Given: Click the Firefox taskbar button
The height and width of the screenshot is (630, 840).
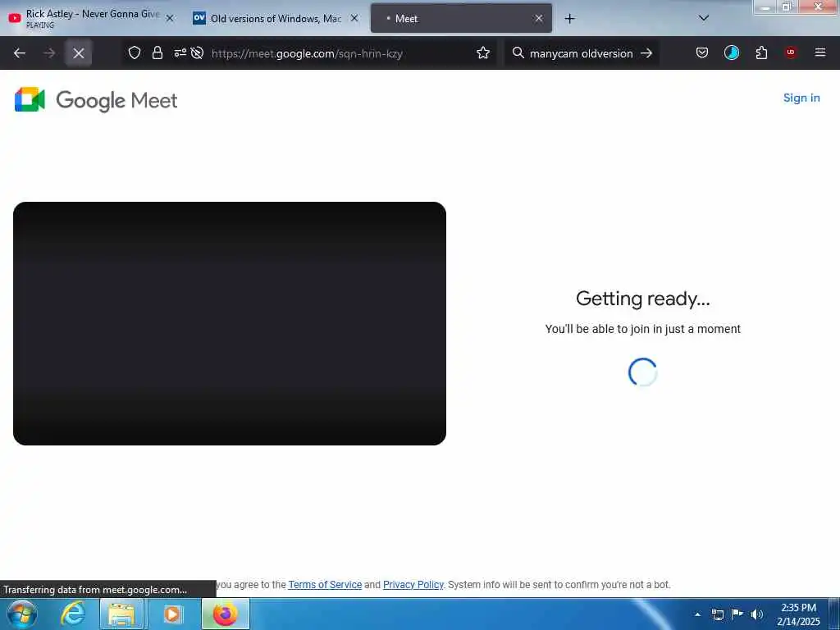Looking at the screenshot, I should click(x=226, y=614).
